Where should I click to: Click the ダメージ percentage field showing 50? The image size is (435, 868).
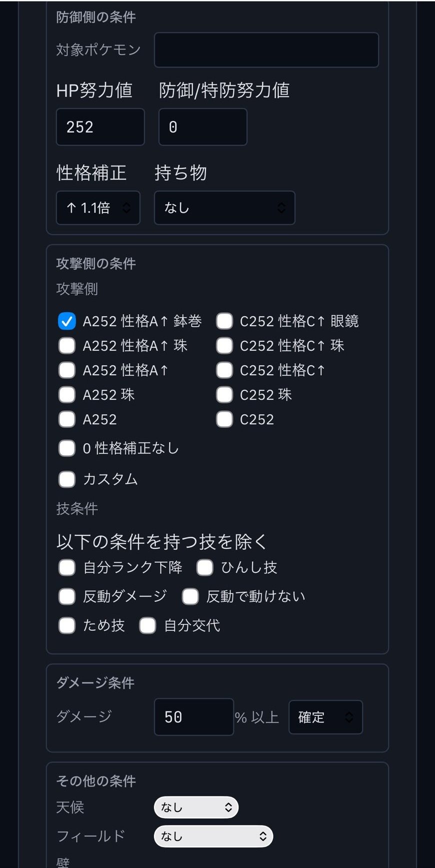pos(193,717)
